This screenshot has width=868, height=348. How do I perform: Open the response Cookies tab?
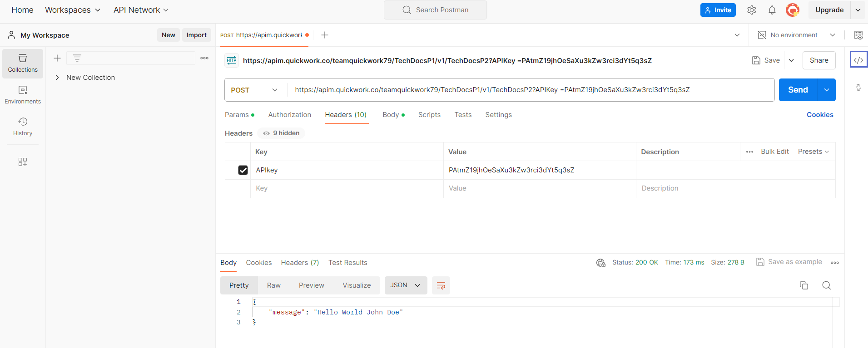pyautogui.click(x=259, y=263)
